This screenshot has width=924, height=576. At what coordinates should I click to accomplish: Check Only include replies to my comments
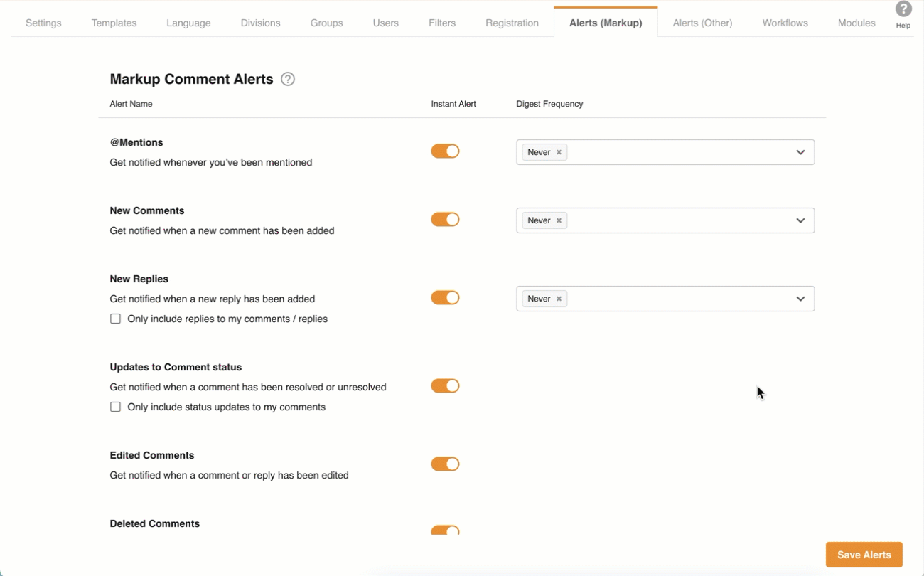click(x=116, y=319)
